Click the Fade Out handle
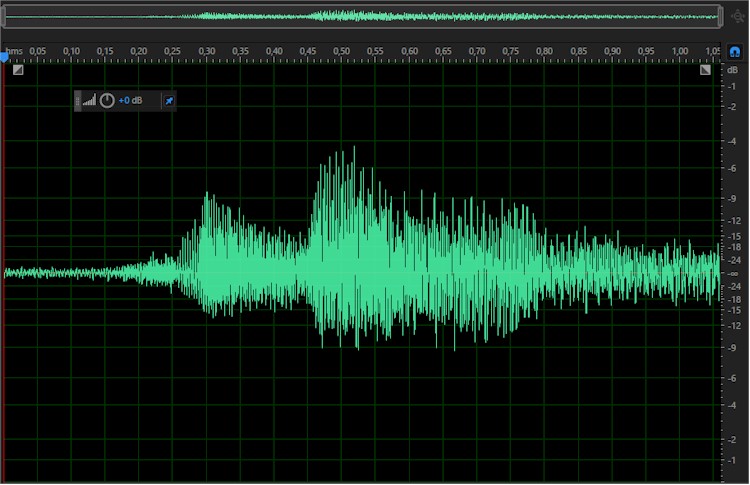Image resolution: width=750 pixels, height=485 pixels. pyautogui.click(x=705, y=70)
